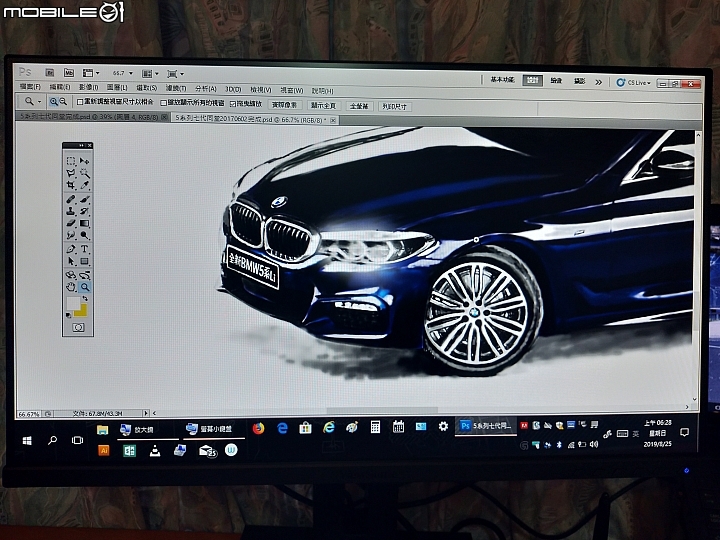Select the 3D Object Rotate tool
This screenshot has height=540, width=720.
pyautogui.click(x=71, y=276)
